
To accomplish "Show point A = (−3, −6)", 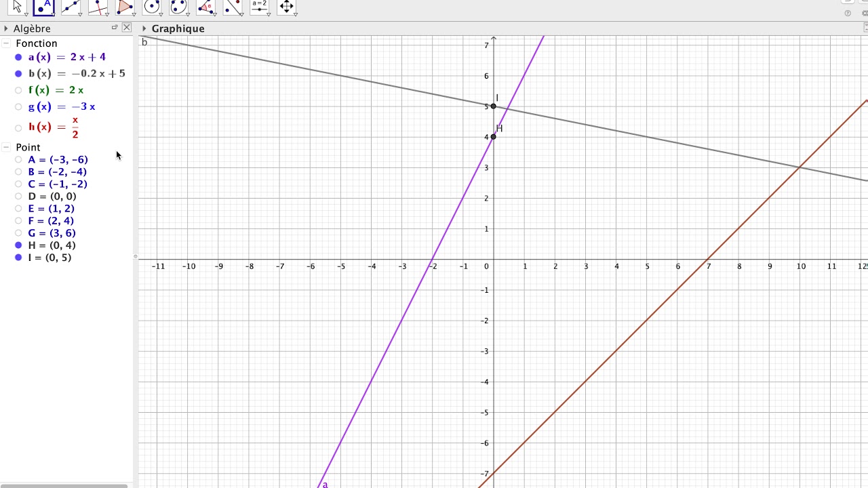I will pos(18,160).
